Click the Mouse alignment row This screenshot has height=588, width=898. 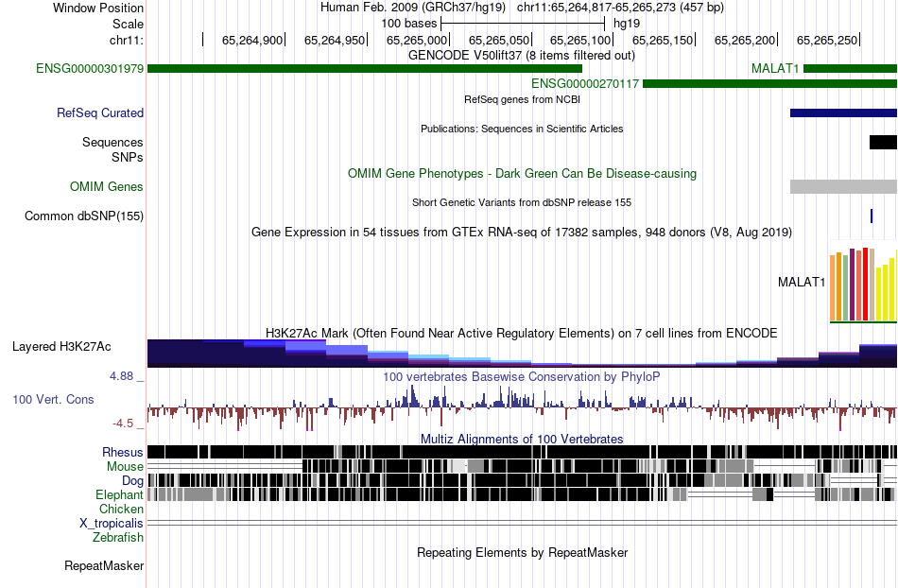[x=523, y=466]
